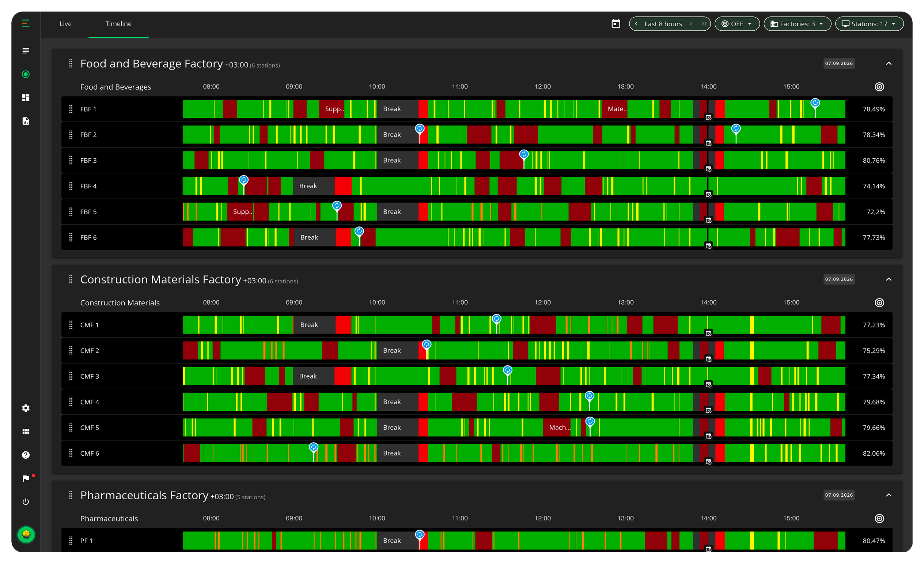Image resolution: width=924 pixels, height=564 pixels.
Task: Click the flag notifications icon
Action: point(26,478)
